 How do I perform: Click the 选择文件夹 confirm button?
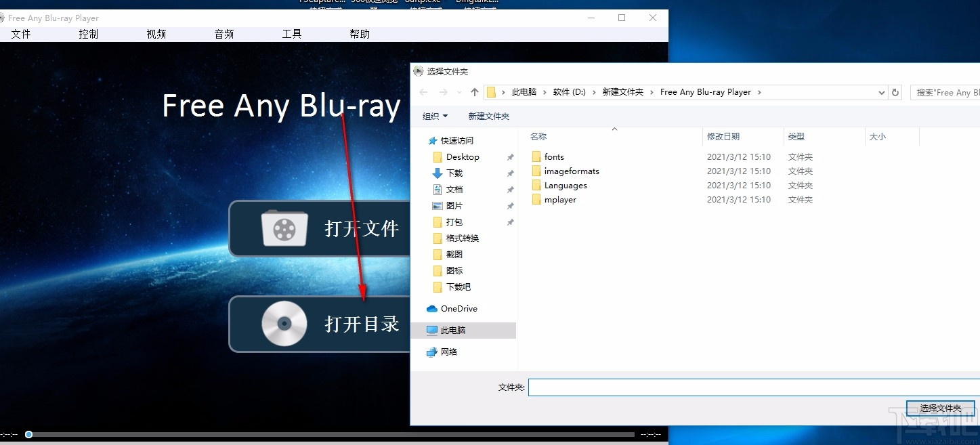[941, 408]
